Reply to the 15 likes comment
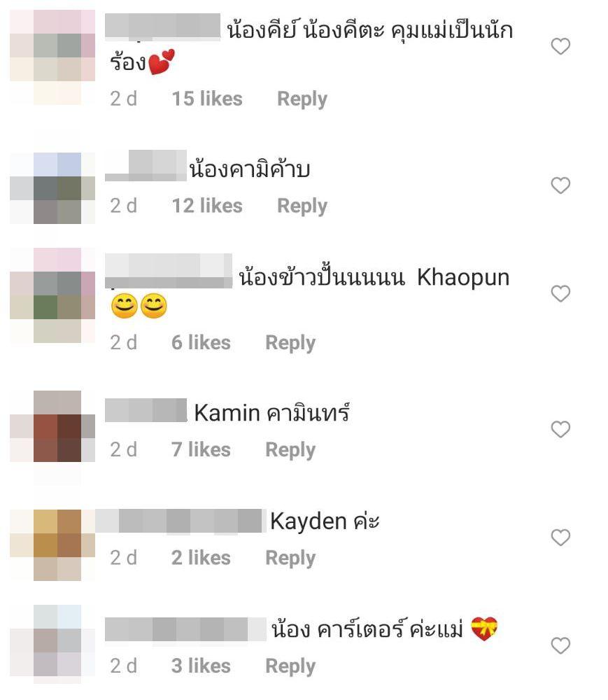 pos(302,99)
